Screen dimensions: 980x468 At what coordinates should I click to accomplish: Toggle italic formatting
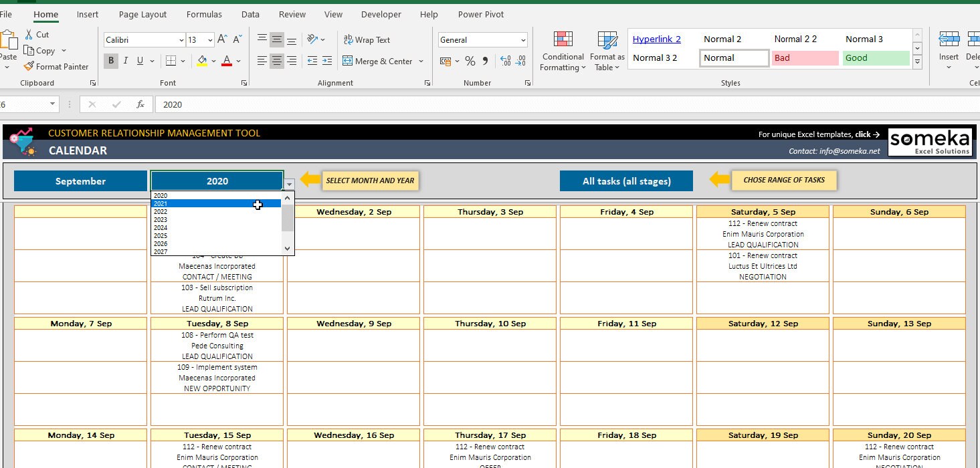(125, 61)
